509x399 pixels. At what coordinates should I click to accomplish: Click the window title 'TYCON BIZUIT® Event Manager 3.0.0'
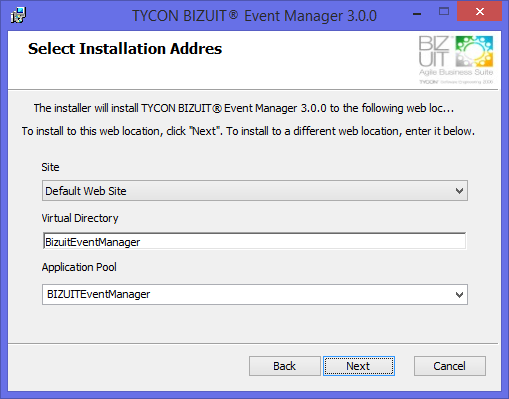(255, 16)
